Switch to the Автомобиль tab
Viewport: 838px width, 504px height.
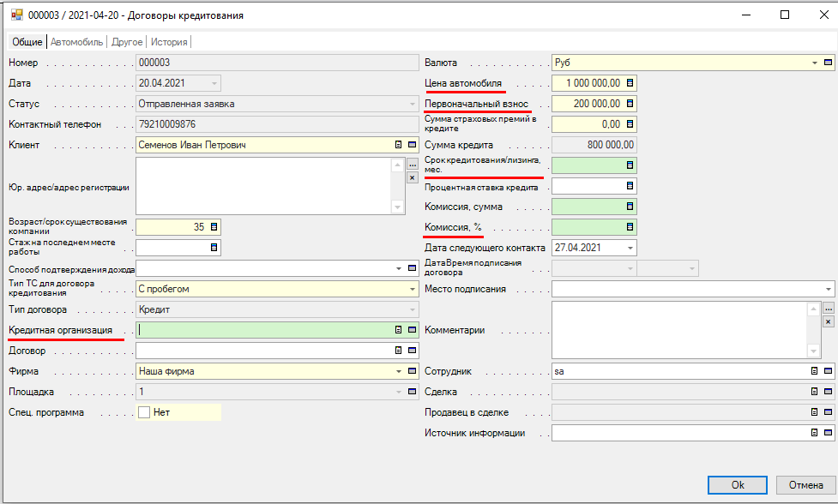point(76,41)
